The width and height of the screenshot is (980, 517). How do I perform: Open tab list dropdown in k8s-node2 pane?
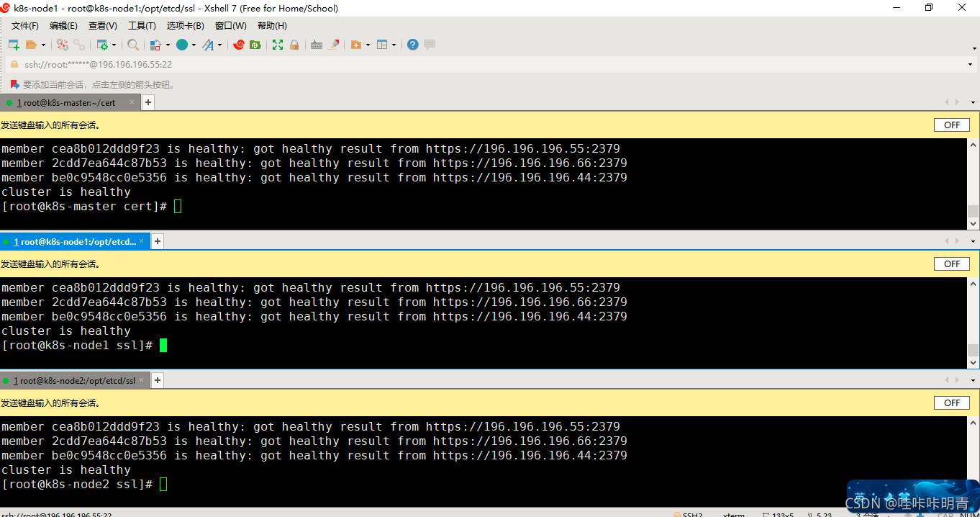point(971,381)
